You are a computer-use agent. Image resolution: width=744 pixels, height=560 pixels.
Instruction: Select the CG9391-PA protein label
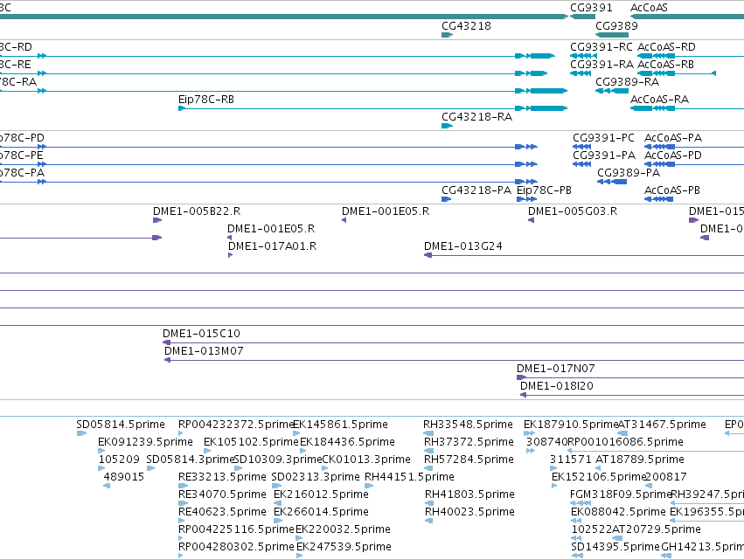tap(603, 156)
